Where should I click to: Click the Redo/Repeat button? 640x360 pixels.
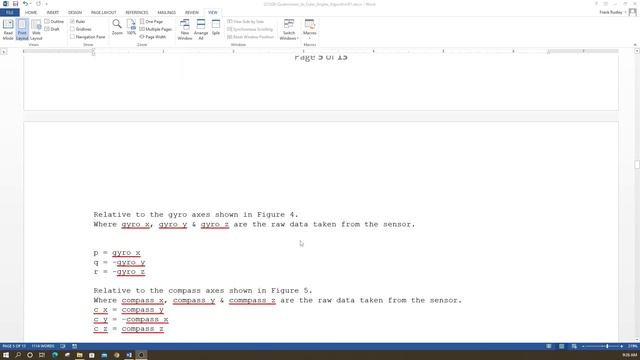[x=38, y=4]
